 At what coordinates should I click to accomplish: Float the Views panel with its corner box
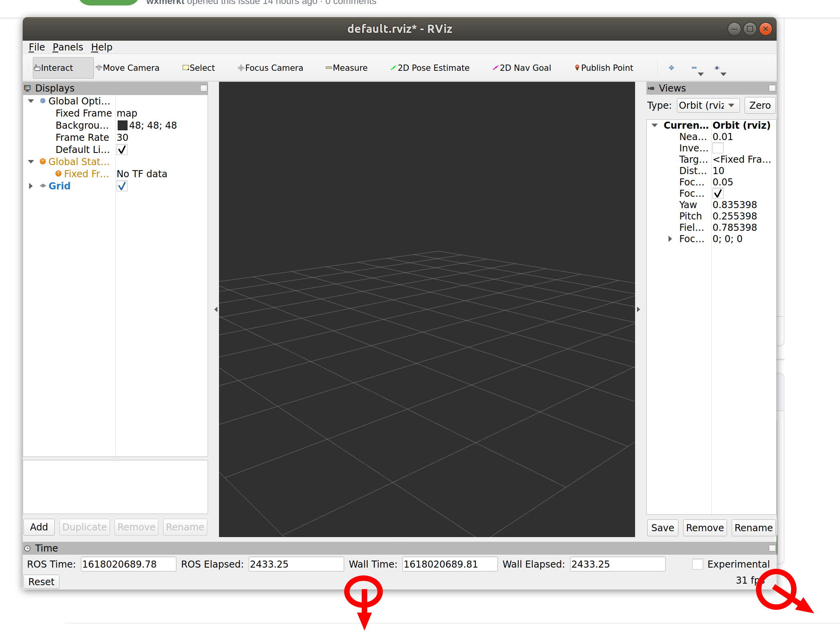click(772, 88)
